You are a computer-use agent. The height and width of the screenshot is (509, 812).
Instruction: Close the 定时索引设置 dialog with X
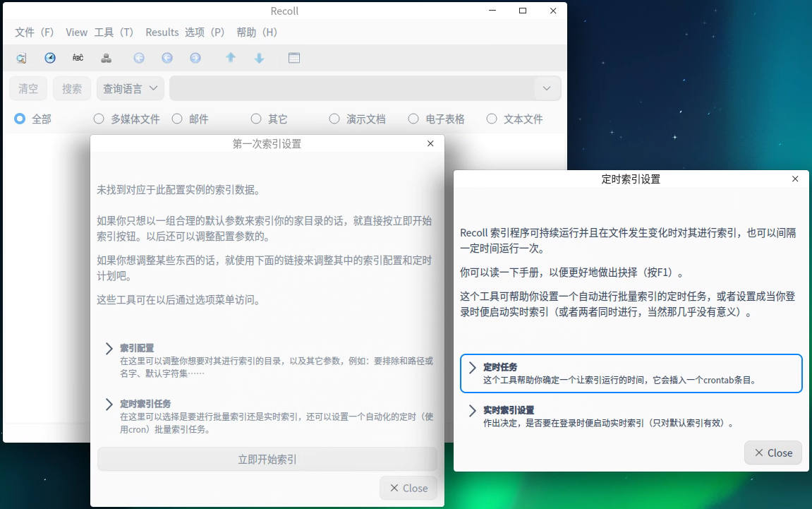[x=795, y=179]
